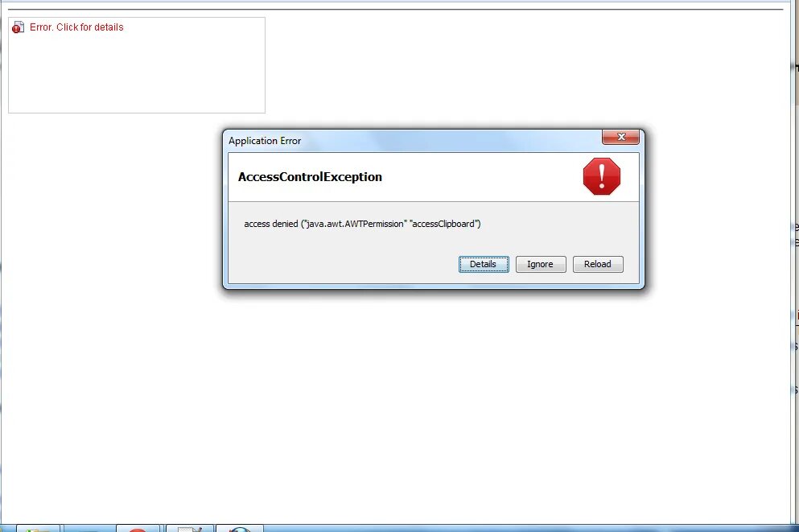Screen dimensions: 799x532
Task: Open error Details in the dialog
Action: (x=484, y=265)
